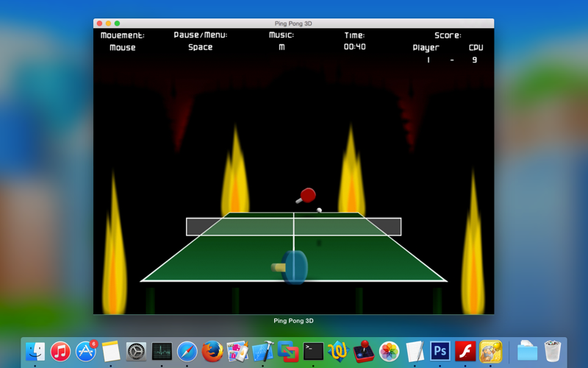The width and height of the screenshot is (588, 368).
Task: Open the Trash in the dock
Action: [553, 351]
